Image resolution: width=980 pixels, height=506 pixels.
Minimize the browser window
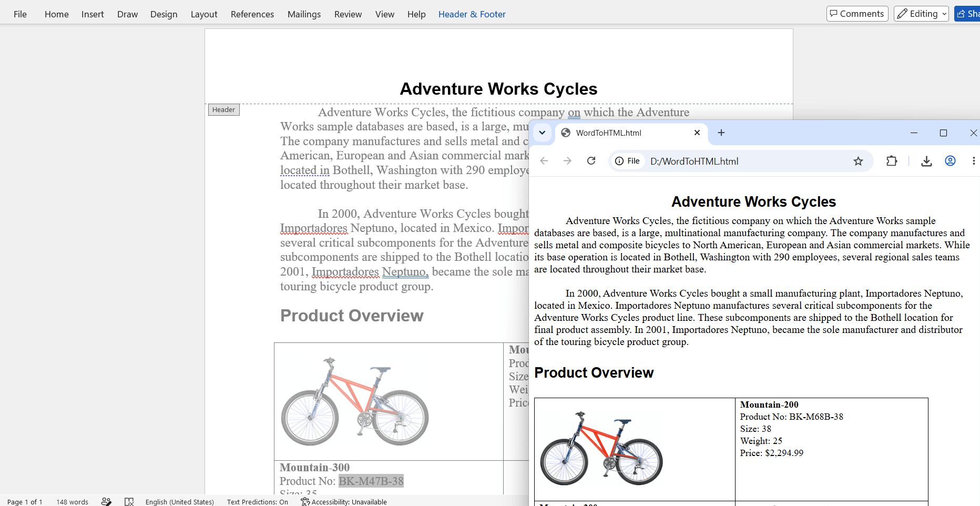pyautogui.click(x=914, y=133)
